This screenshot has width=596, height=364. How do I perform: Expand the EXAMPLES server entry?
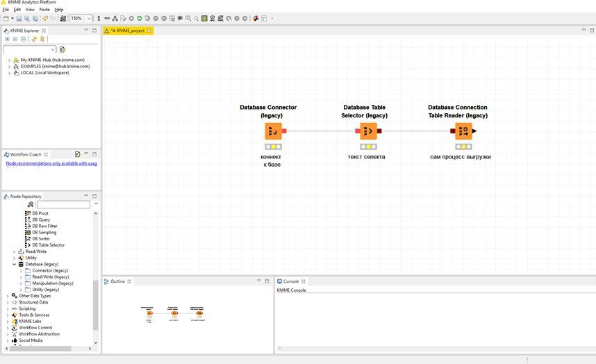click(x=9, y=67)
